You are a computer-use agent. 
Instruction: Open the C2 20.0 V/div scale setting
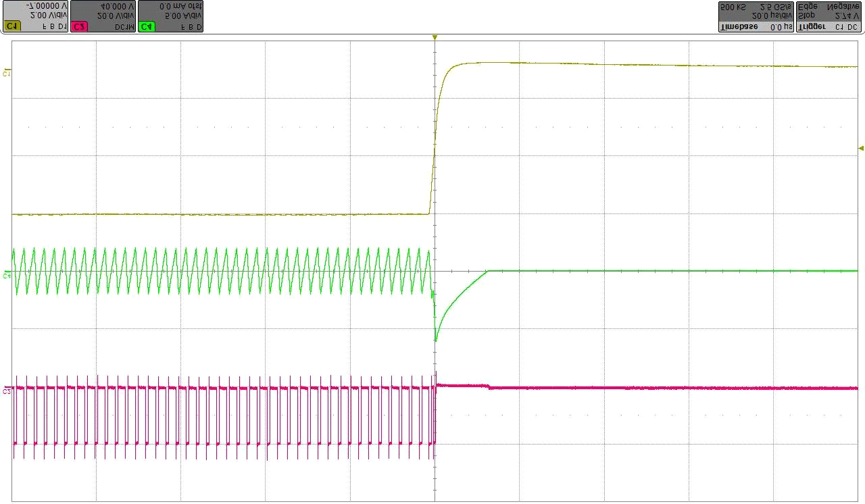point(116,15)
